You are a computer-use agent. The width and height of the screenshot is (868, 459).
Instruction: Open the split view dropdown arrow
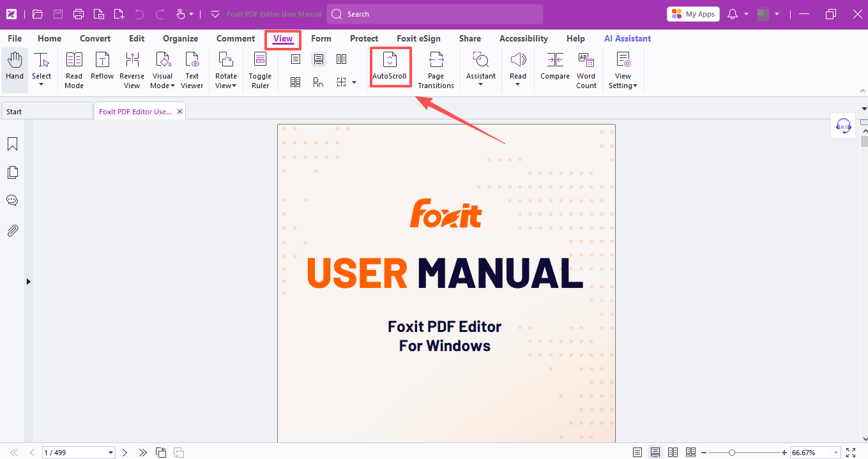354,82
